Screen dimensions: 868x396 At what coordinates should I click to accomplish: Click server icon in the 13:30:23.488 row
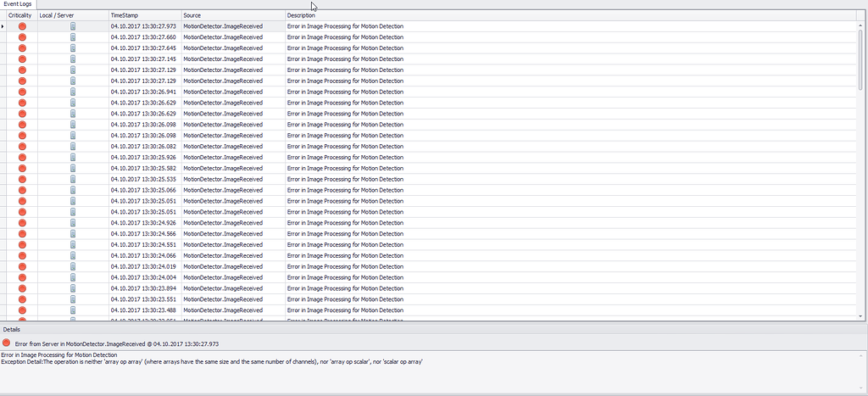point(73,310)
